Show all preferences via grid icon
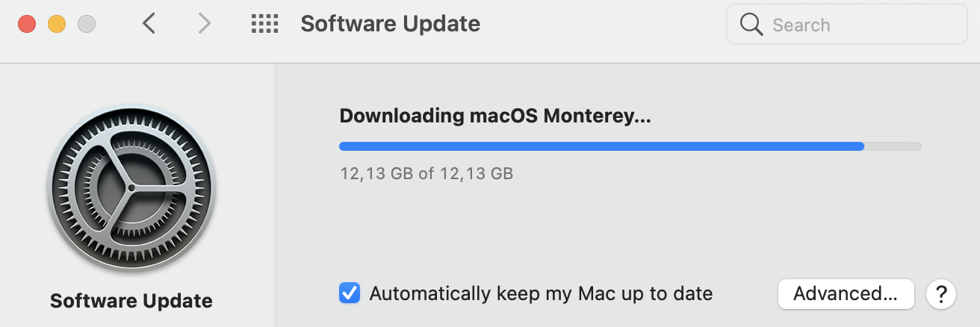Screen dimensions: 980x327 pyautogui.click(x=264, y=24)
